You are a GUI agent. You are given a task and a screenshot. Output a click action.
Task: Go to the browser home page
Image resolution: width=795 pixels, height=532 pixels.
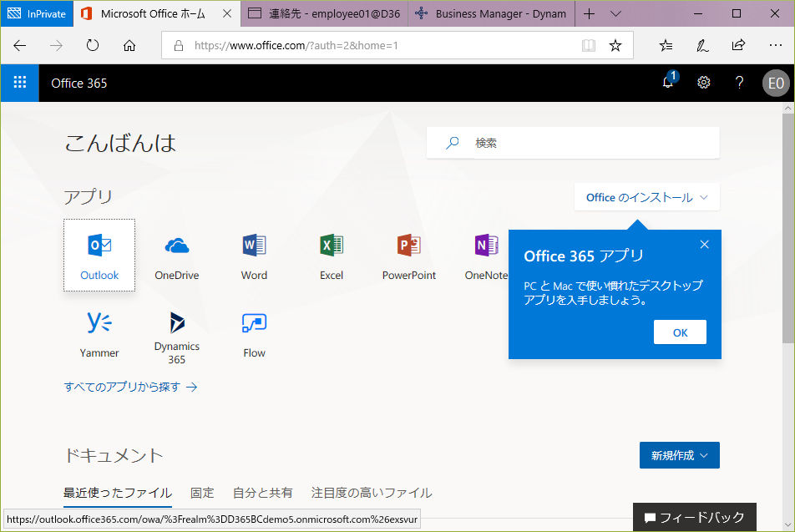129,46
